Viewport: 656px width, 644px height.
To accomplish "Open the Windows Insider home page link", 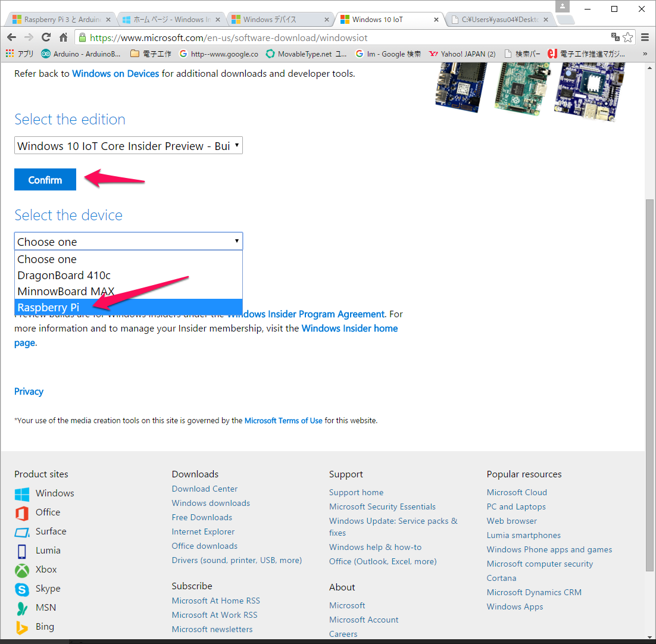I will point(350,329).
